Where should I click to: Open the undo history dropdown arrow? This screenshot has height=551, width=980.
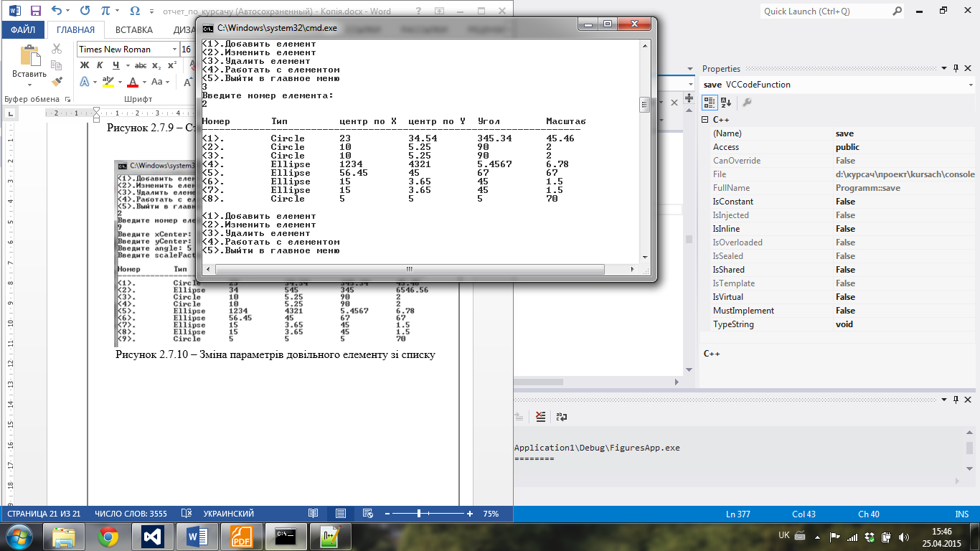(x=68, y=11)
